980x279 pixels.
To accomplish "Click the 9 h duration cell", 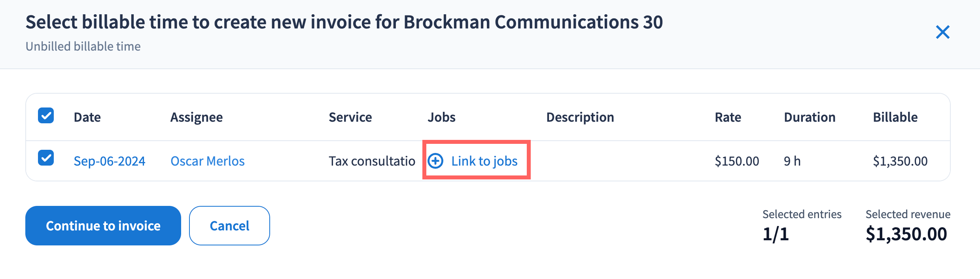I will click(792, 161).
